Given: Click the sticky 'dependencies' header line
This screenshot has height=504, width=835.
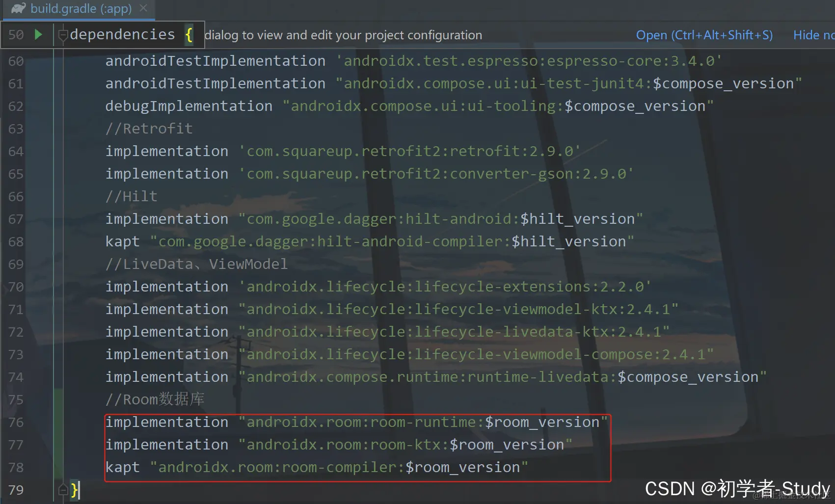Looking at the screenshot, I should coord(103,35).
